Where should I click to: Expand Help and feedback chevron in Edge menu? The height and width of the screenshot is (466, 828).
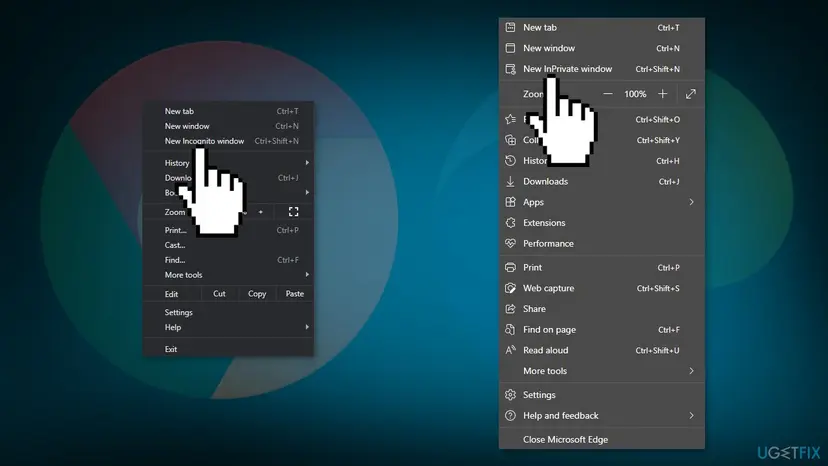[x=691, y=416]
